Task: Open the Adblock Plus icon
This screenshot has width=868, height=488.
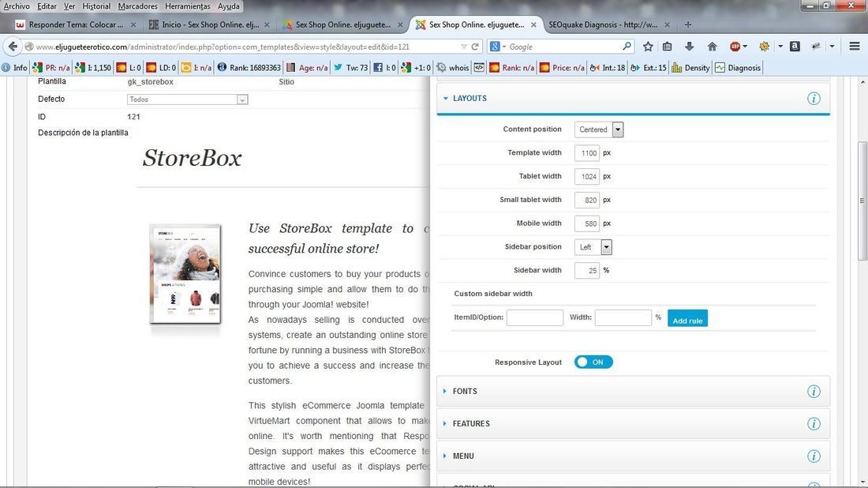Action: (735, 47)
